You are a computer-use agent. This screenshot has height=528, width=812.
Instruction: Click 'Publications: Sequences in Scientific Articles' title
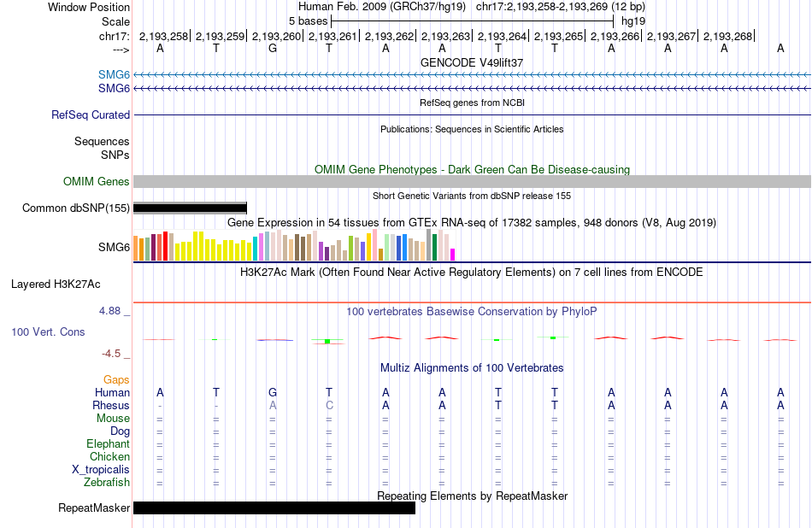tap(472, 129)
